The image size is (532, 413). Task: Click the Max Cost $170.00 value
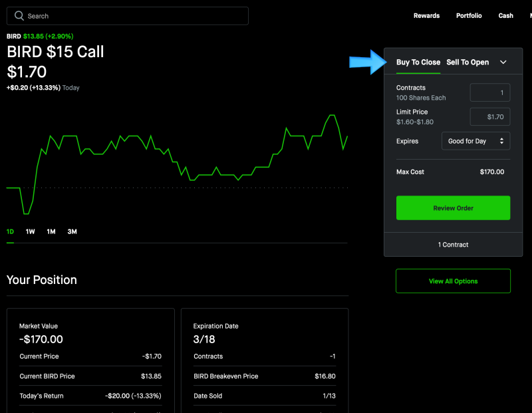coord(492,172)
